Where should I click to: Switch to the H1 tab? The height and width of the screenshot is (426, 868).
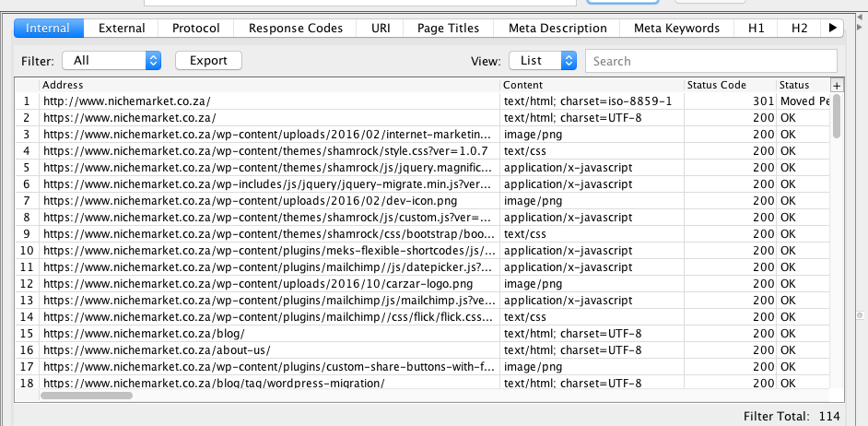(x=756, y=29)
